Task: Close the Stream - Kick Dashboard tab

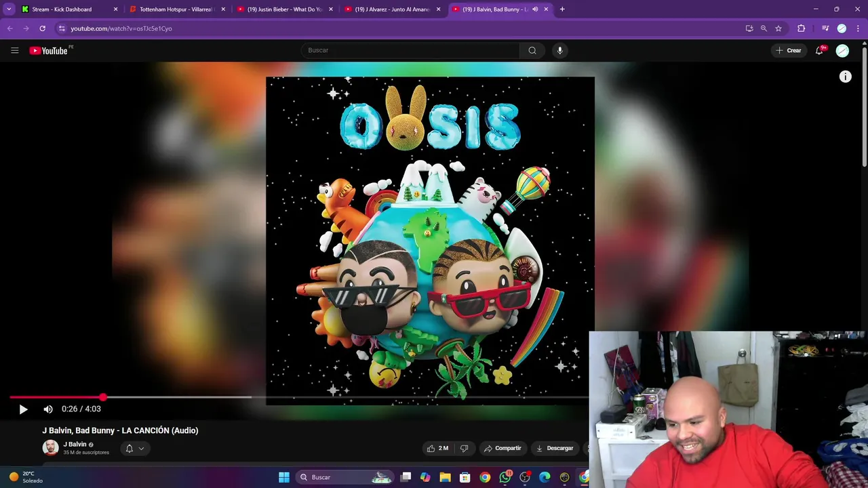Action: (x=115, y=9)
